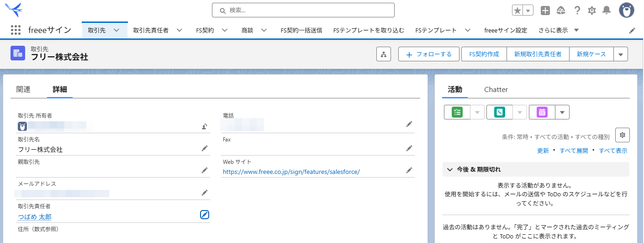Open the FSテンプレート tab dropdown chevron
The height and width of the screenshot is (243, 644).
coord(468,30)
